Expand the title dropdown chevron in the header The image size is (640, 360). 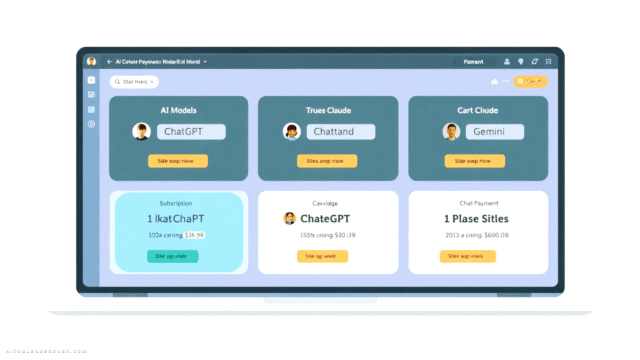coord(205,62)
